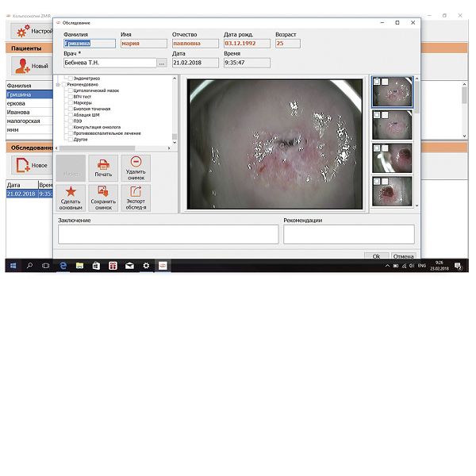Tick the Противовоспалительное лечение checkbox
This screenshot has height=476, width=476.
point(71,133)
